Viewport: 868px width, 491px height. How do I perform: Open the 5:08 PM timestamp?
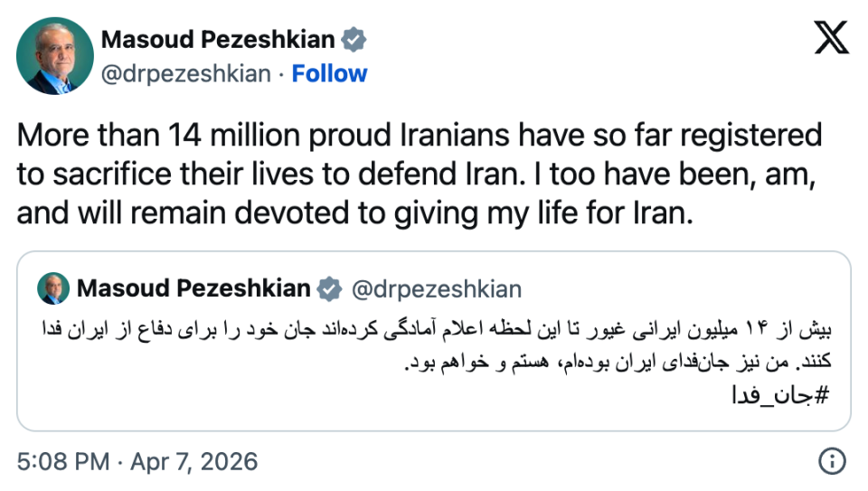pos(64,462)
